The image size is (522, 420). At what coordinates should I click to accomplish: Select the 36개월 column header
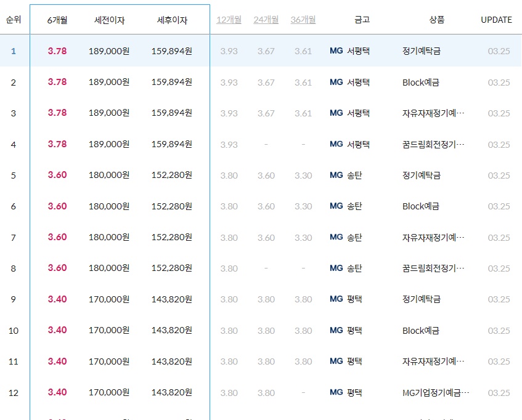(x=302, y=19)
